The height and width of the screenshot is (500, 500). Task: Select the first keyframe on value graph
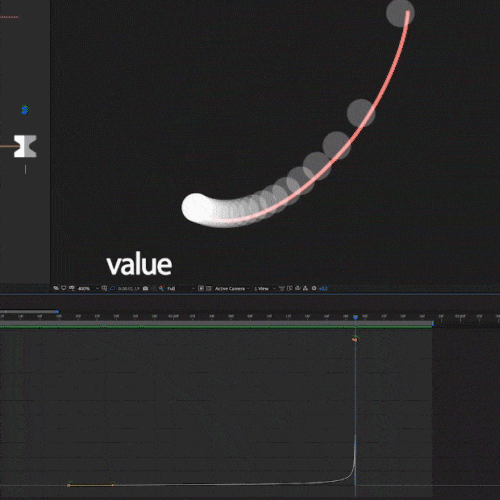pos(69,485)
